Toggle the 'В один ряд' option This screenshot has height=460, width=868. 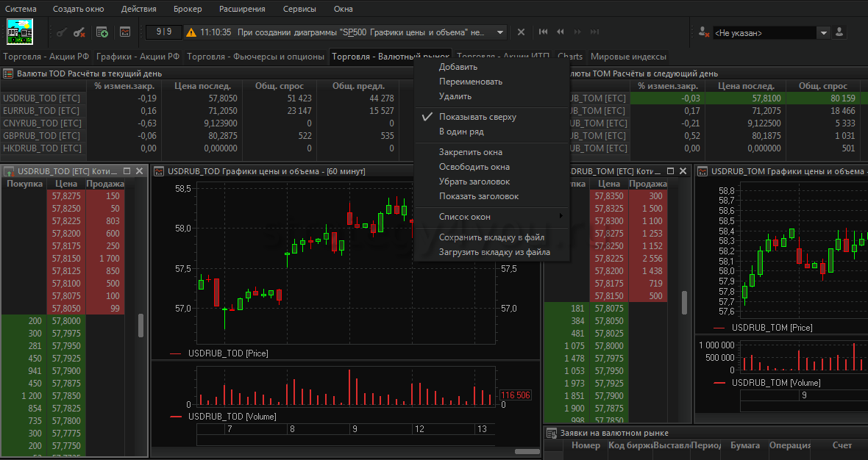461,132
